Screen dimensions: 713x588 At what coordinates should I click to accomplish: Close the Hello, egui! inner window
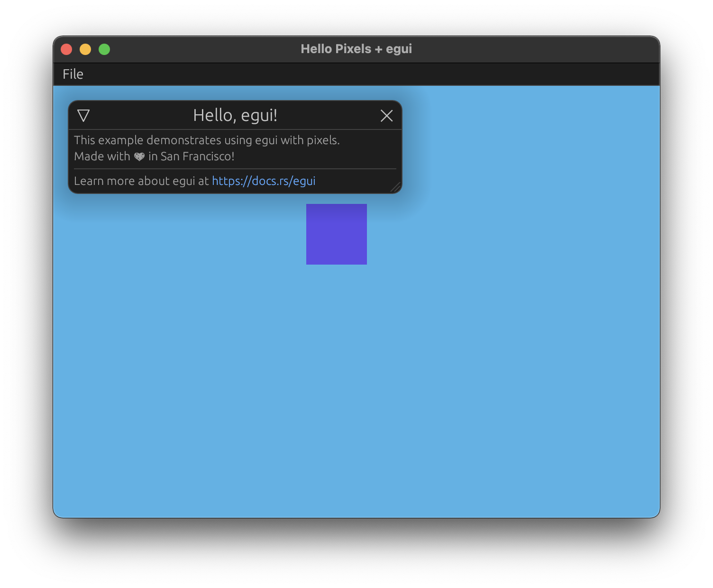tap(386, 116)
